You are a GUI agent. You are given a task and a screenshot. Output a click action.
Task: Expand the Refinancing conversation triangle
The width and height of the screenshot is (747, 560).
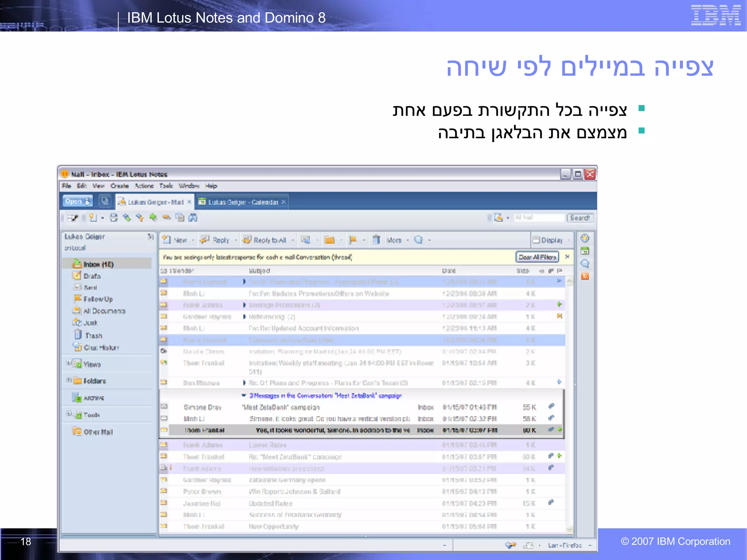pos(244,316)
